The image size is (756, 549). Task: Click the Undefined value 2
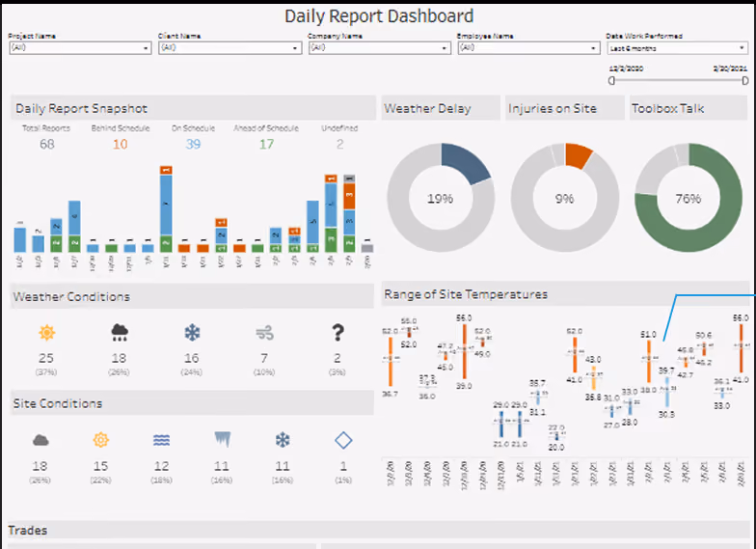tap(339, 144)
